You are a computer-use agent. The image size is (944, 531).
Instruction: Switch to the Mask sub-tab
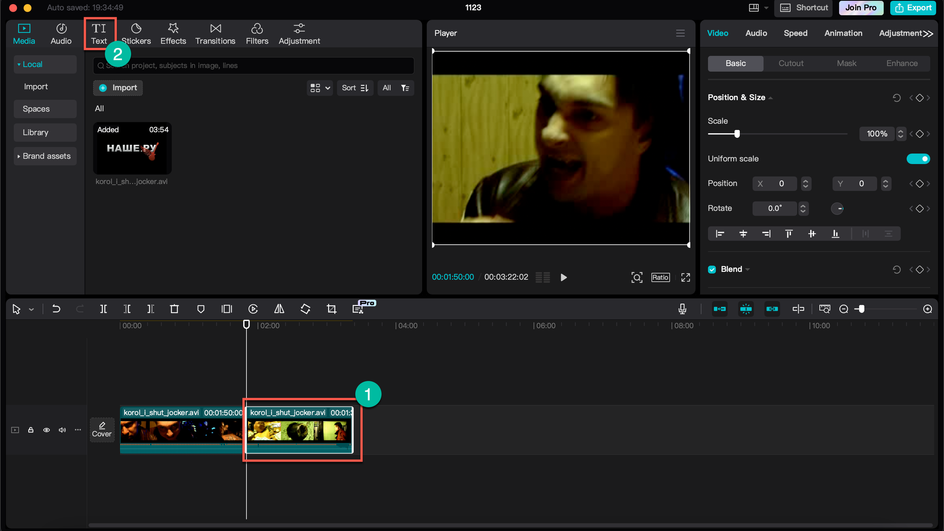[x=846, y=63]
